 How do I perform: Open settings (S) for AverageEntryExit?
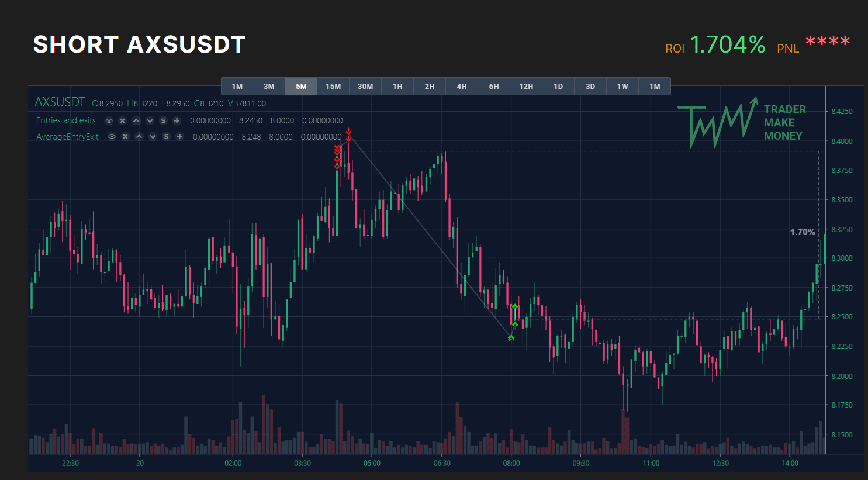coord(166,137)
